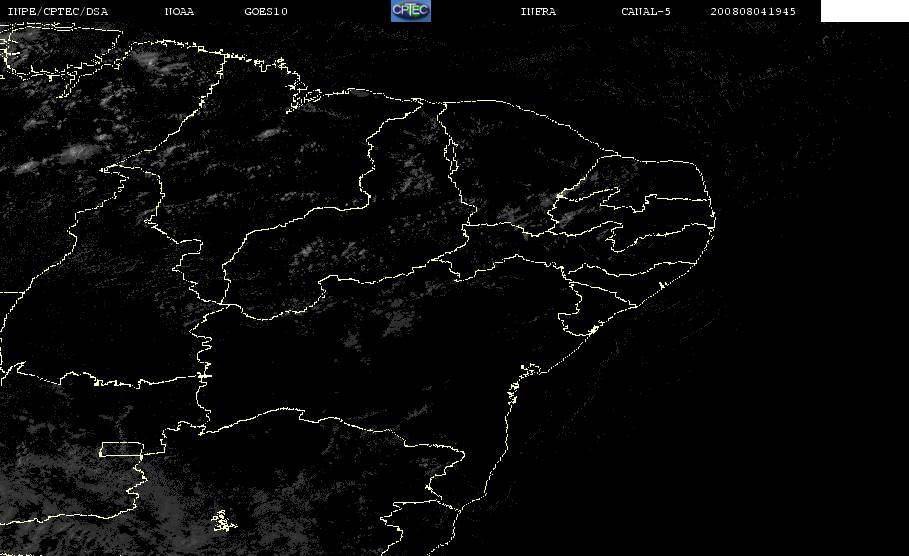Click the small irregular outlined shape near the bottom
The width and height of the screenshot is (909, 556).
pos(224,521)
